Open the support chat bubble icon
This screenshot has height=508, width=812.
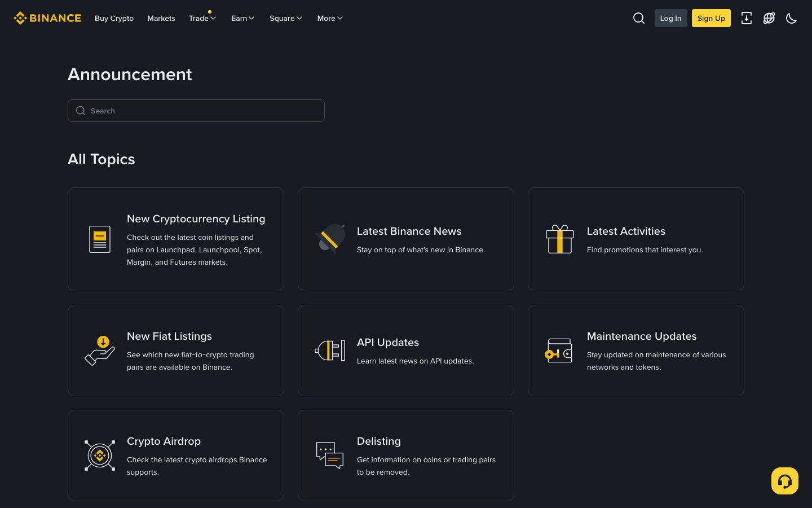(784, 480)
